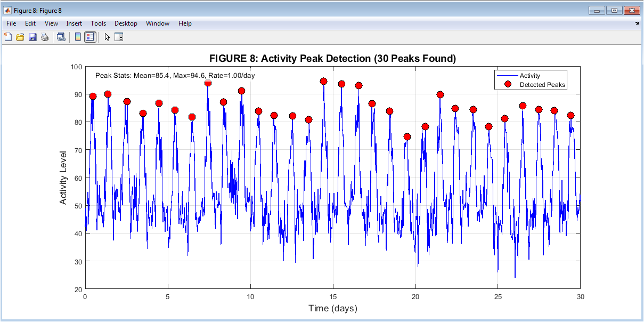
Task: Save the figure with the floppy disk icon
Action: (x=32, y=37)
